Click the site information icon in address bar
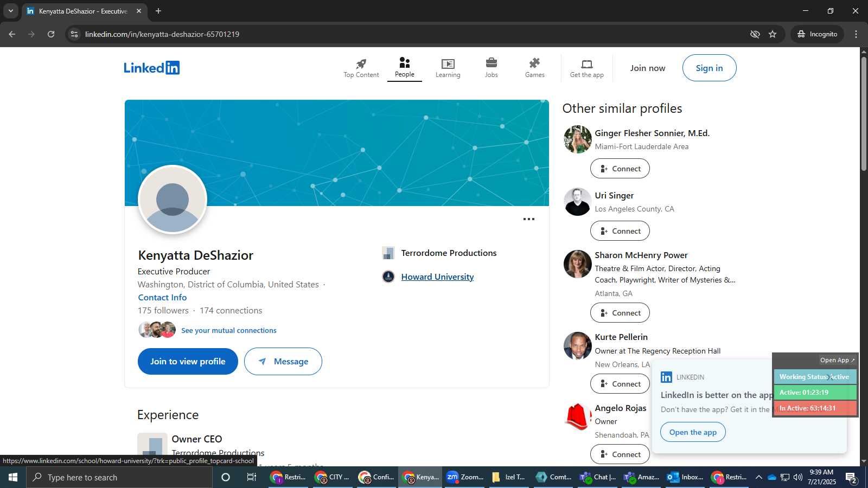The height and width of the screenshot is (488, 868). coord(74,34)
